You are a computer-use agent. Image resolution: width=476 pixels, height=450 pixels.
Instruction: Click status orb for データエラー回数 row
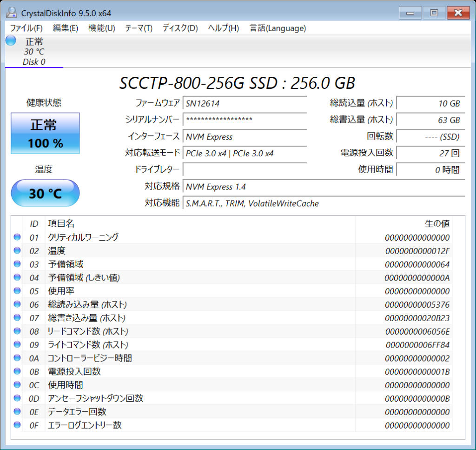point(17,411)
